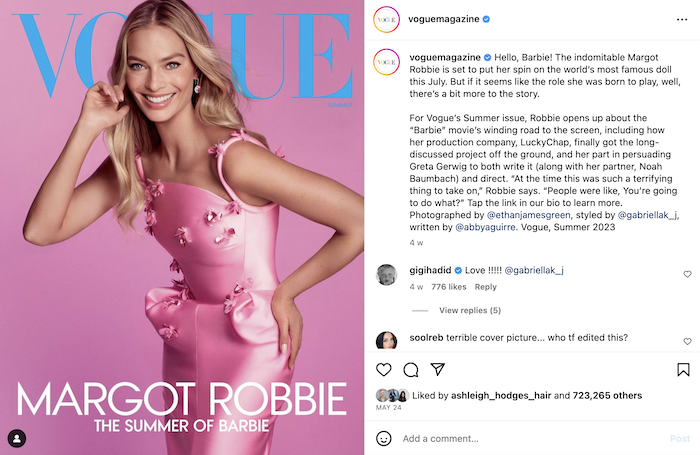Click the Post comment button

click(x=680, y=438)
